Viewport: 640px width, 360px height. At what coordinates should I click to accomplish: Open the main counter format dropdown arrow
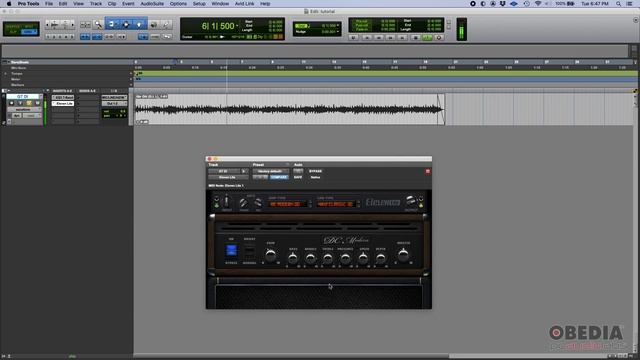click(237, 26)
